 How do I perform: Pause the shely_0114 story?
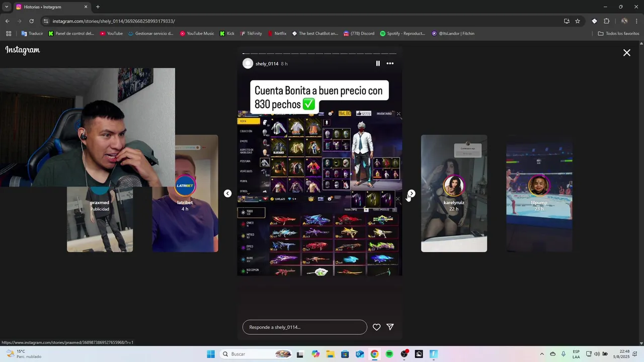[x=378, y=63]
